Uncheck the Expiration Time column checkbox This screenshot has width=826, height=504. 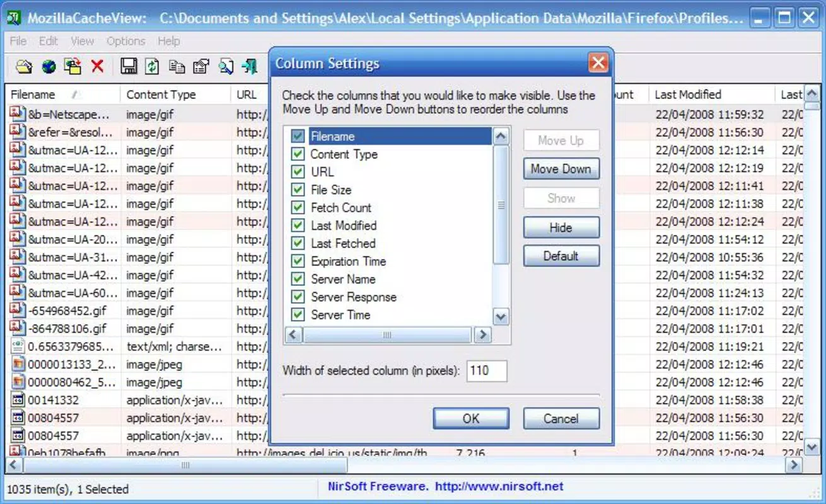(x=298, y=261)
